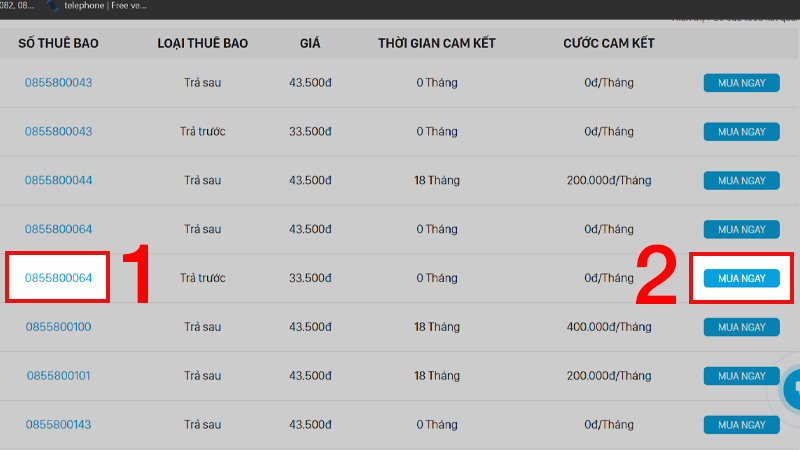The image size is (800, 450).
Task: Hit MUA NGAY for 33.500đ number 0855800043
Action: click(741, 131)
